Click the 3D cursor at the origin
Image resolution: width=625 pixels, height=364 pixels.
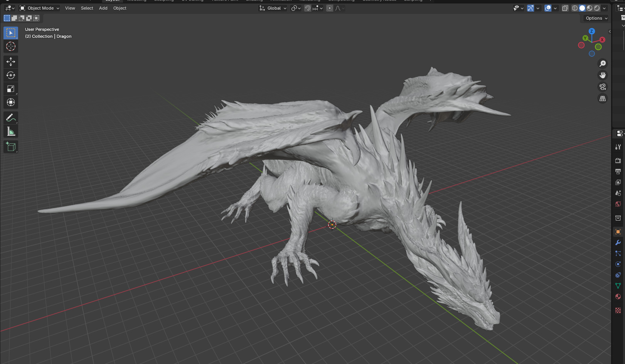click(x=332, y=225)
